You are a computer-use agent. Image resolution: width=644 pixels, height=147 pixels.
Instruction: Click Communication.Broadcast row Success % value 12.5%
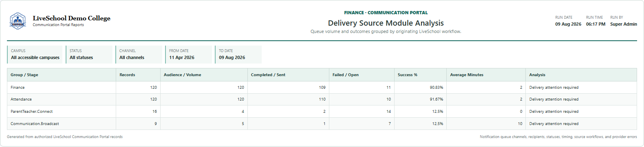[x=438, y=124]
